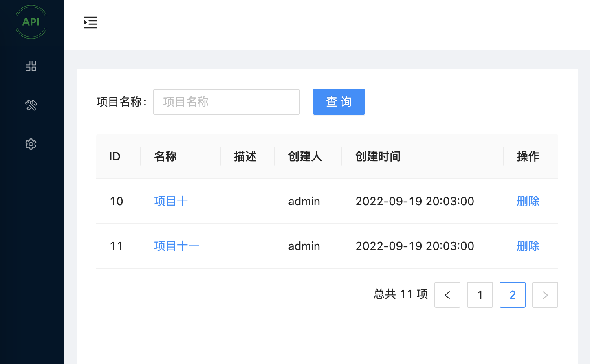Click the 项目名称: form label
This screenshot has height=364, width=590.
(121, 102)
